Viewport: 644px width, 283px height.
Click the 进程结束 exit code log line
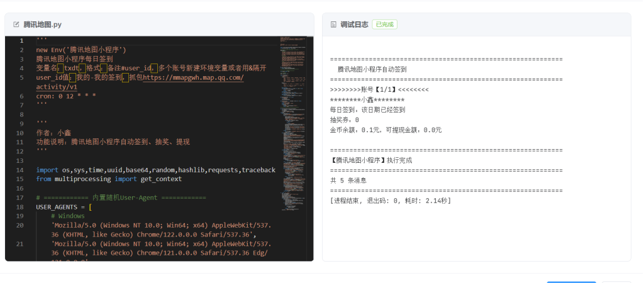click(390, 200)
